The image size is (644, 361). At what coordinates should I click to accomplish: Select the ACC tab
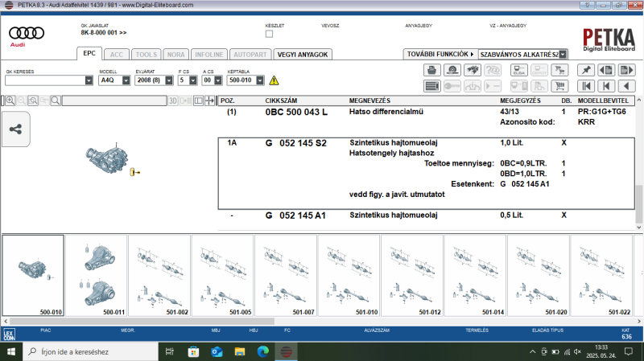pyautogui.click(x=116, y=55)
